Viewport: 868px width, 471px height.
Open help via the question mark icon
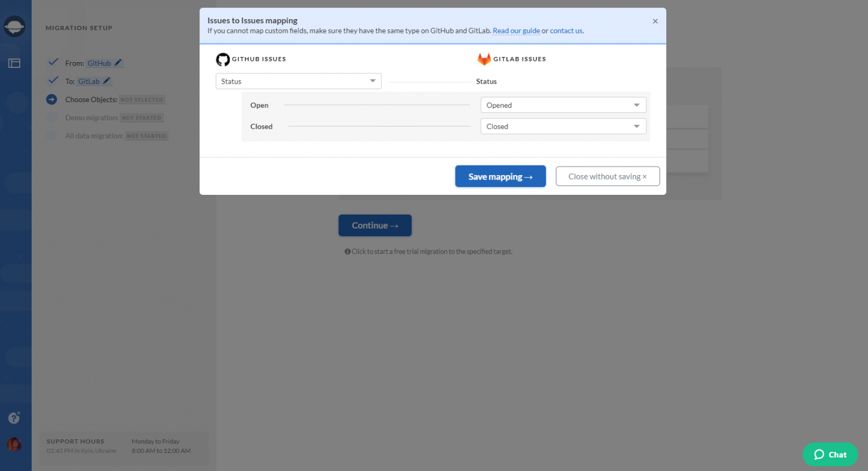[14, 418]
